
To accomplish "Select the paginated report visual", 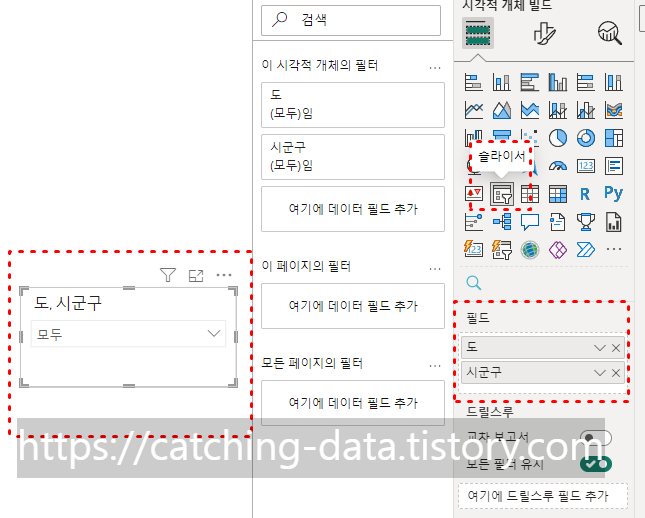I will (x=613, y=222).
